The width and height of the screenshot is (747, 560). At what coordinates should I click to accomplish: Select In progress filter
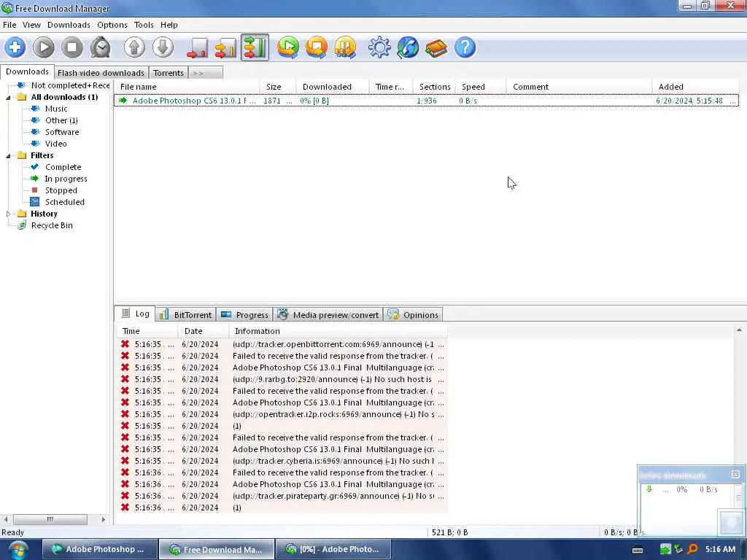tap(66, 179)
